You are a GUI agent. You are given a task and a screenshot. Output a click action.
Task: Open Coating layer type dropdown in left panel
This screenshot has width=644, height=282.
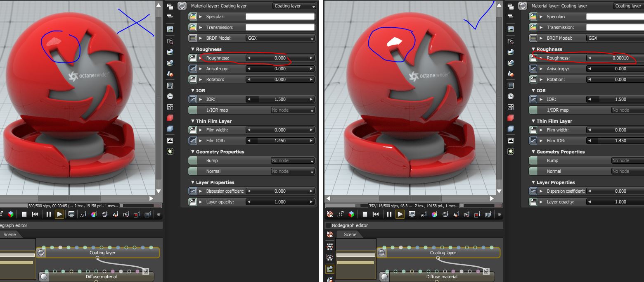point(294,6)
